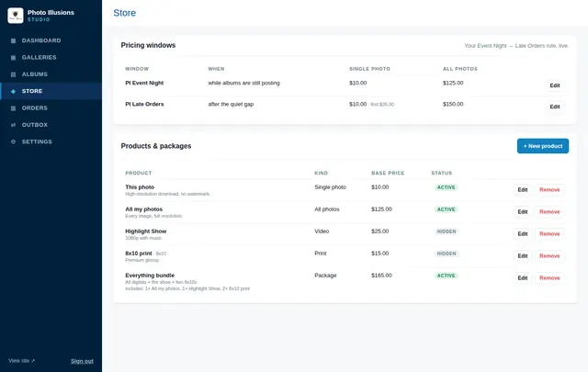Click the HIDDEN badge for Highlight Show
This screenshot has height=372, width=588.
[x=447, y=231]
